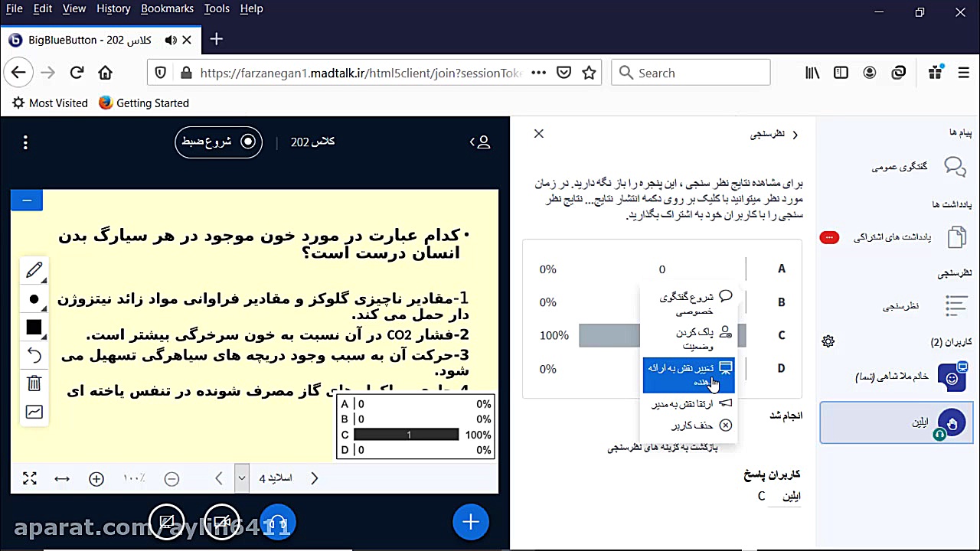This screenshot has width=980, height=551.
Task: Leave audio using the headphone button
Action: [277, 522]
